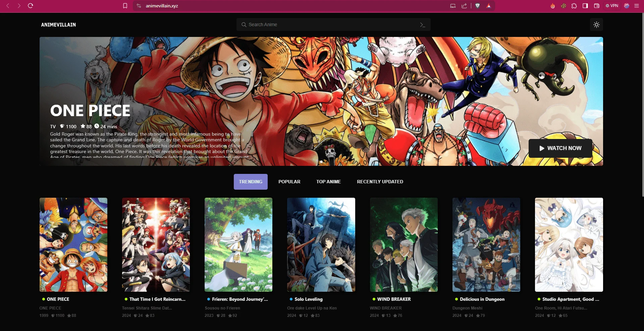Viewport: 644px width, 331px height.
Task: Go to the ANIMEVILLAIN home logo
Action: click(x=58, y=25)
